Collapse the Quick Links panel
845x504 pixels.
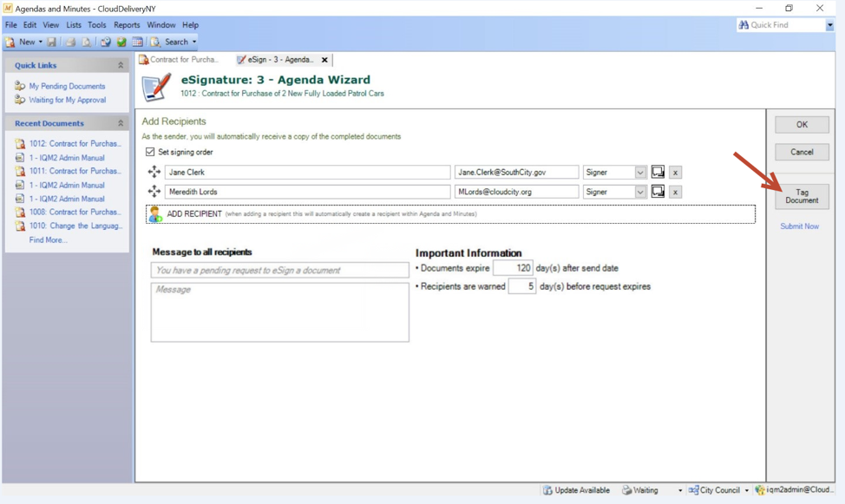pos(121,65)
